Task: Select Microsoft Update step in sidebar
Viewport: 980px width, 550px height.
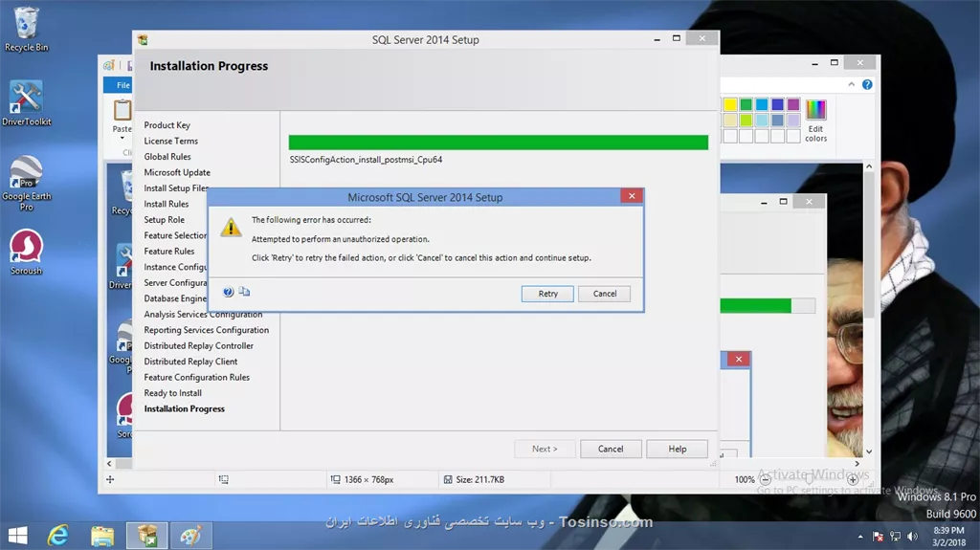Action: tap(177, 172)
